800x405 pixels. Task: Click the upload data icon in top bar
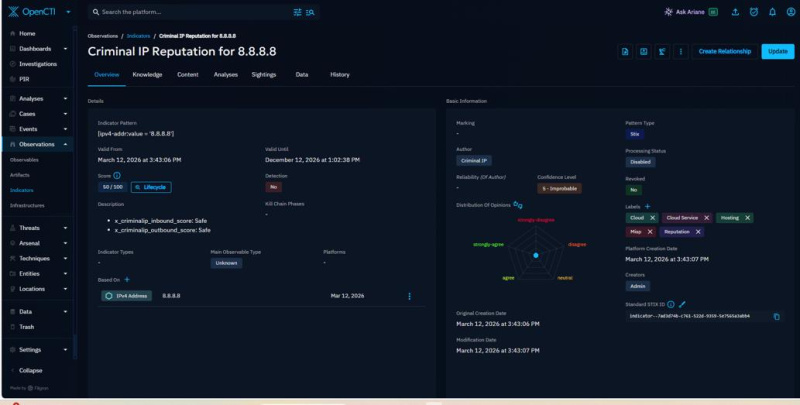pyautogui.click(x=735, y=12)
